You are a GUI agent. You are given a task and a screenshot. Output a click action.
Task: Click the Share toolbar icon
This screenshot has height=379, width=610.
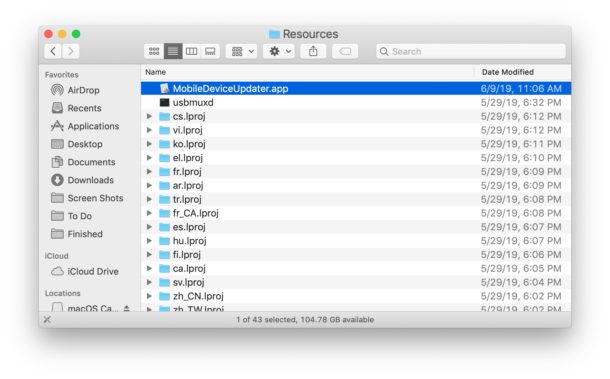coord(313,51)
